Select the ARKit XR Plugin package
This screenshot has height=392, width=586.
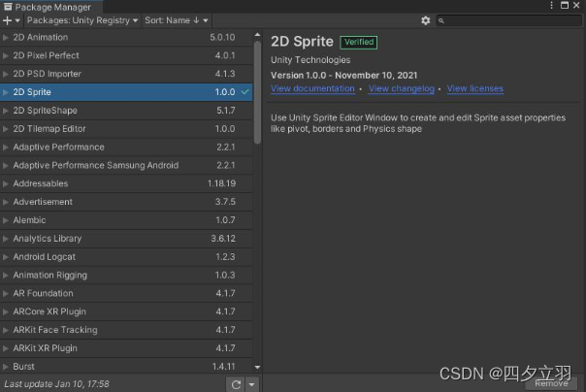(126, 348)
